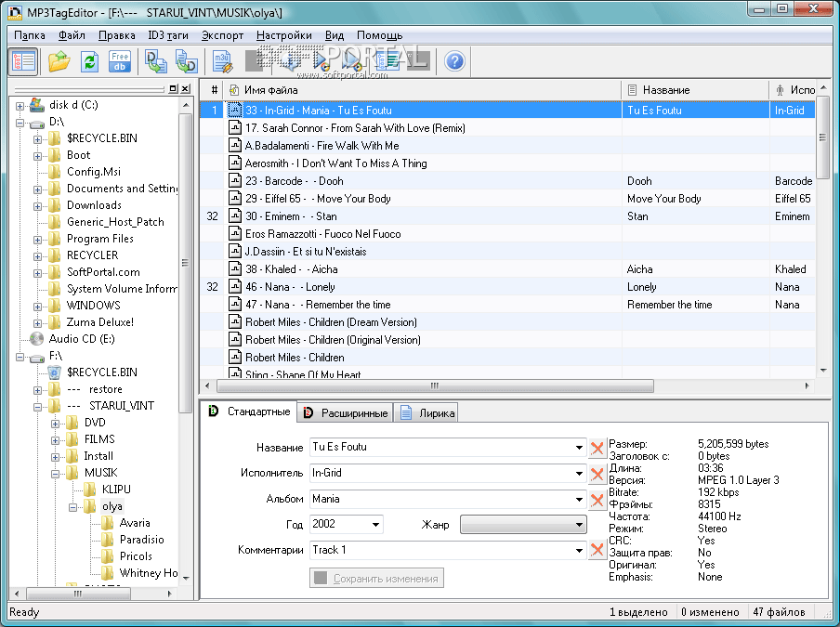The width and height of the screenshot is (840, 627).
Task: Collapse the MUSIK folder node
Action: (x=55, y=474)
